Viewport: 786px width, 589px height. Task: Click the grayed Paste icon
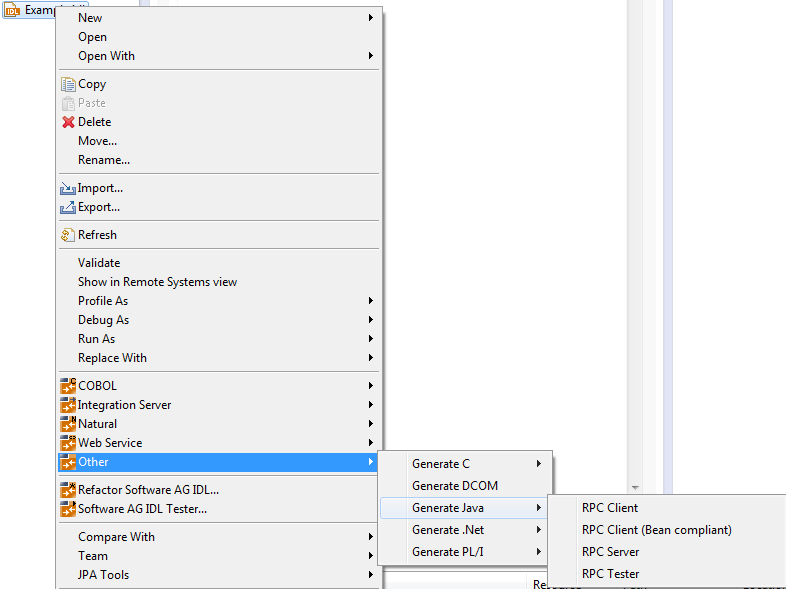point(68,103)
